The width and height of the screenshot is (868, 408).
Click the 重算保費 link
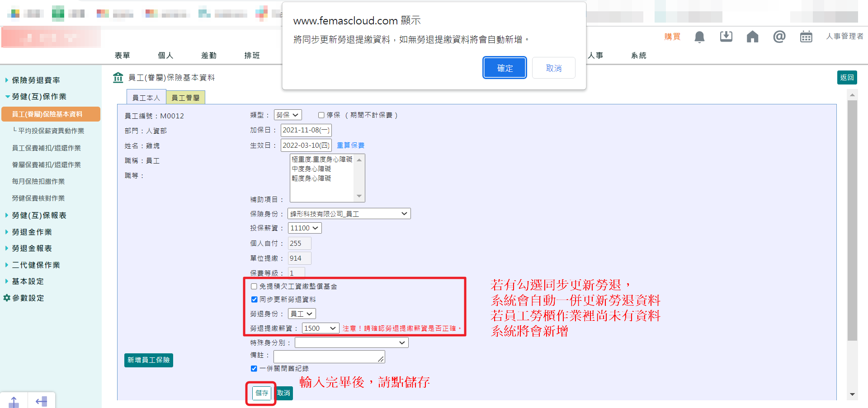350,145
